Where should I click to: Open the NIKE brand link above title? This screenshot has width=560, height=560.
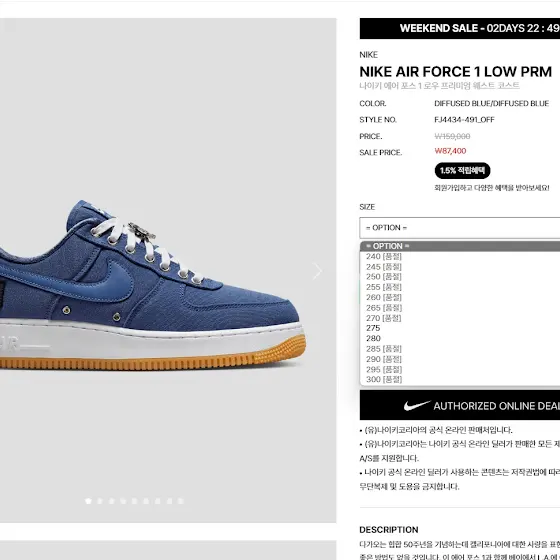(368, 55)
